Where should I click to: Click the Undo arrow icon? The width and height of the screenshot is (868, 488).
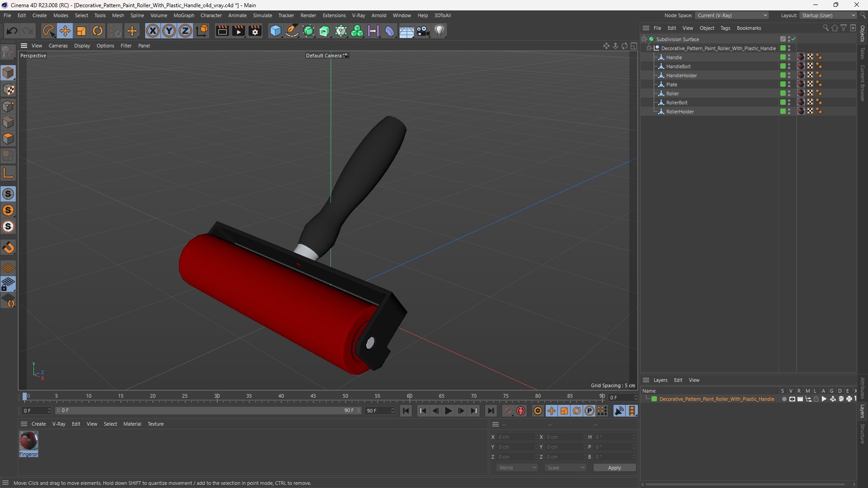pos(12,31)
